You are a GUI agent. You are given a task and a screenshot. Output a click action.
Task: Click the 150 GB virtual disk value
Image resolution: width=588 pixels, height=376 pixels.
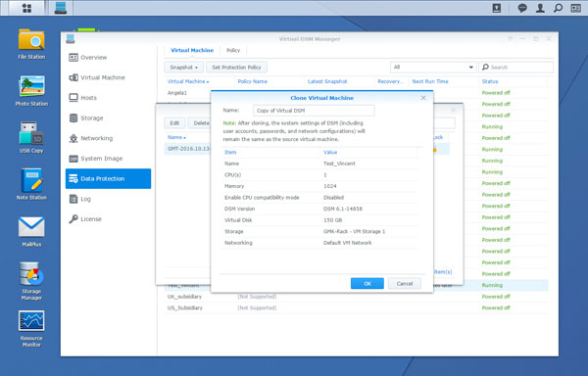pyautogui.click(x=332, y=220)
